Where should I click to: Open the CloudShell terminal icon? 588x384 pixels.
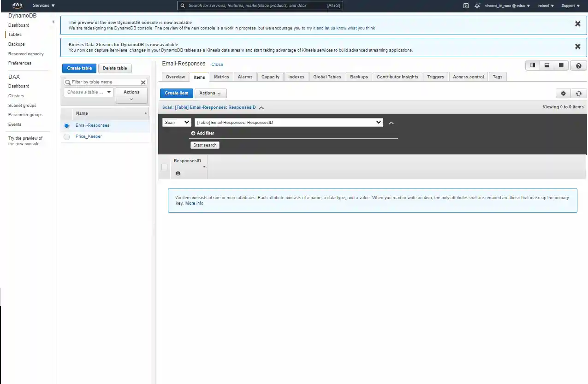[x=466, y=6]
